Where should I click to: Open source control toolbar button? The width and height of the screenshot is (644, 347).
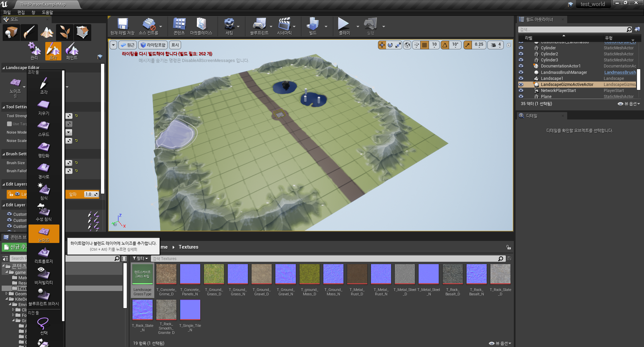(149, 26)
